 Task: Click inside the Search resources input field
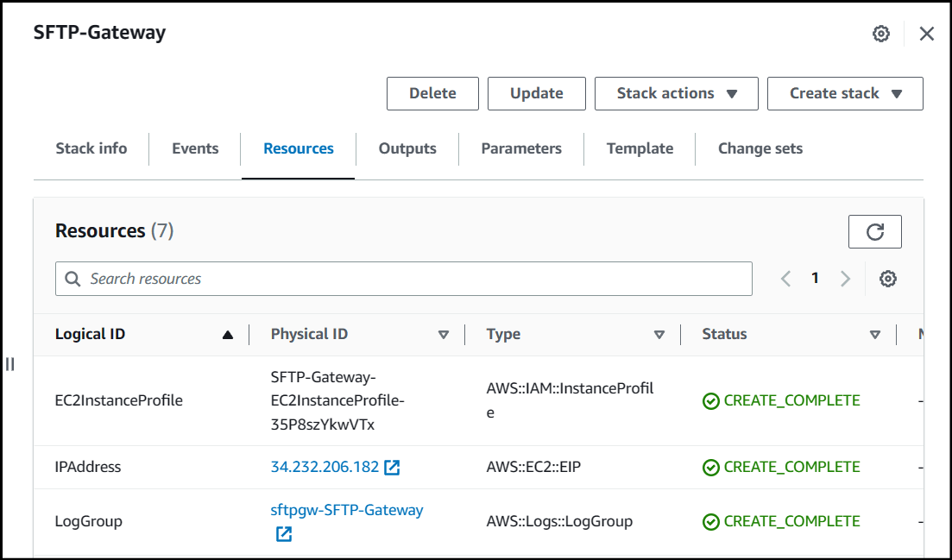click(345, 278)
